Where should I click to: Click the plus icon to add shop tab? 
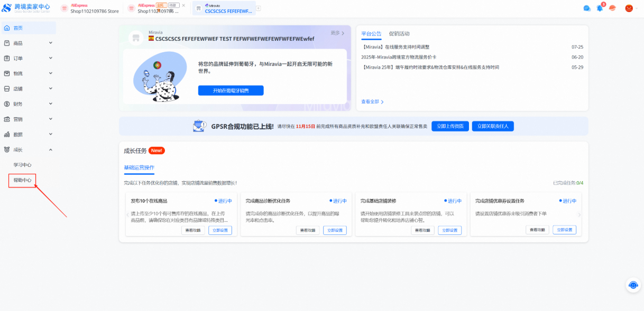259,8
